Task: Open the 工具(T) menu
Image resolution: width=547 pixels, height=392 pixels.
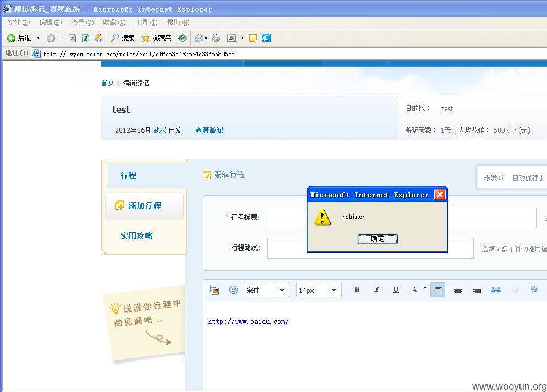Action: pyautogui.click(x=146, y=23)
